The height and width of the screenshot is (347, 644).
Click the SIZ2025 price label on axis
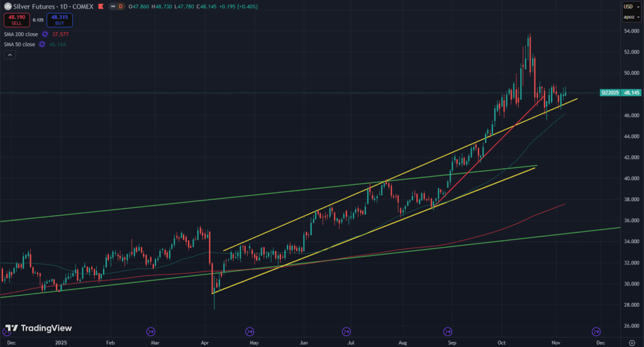pyautogui.click(x=610, y=93)
